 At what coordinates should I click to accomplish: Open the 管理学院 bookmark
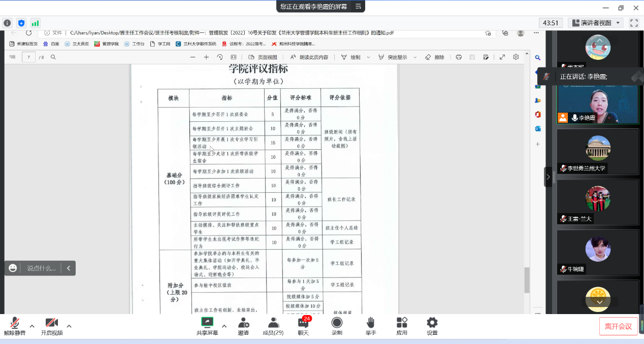pos(107,44)
